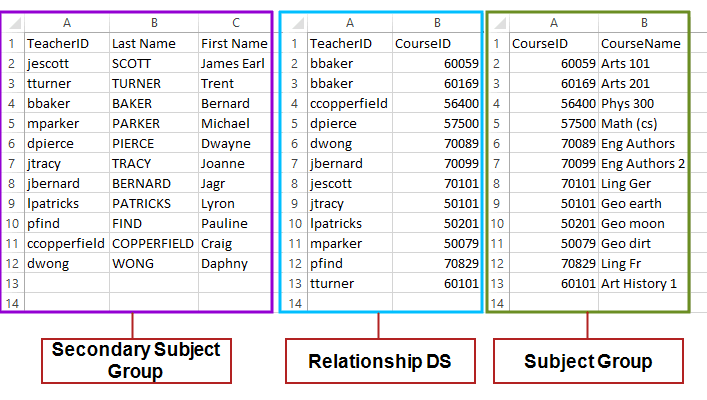
Task: Click the 'Lyron' cell
Action: pyautogui.click(x=235, y=203)
